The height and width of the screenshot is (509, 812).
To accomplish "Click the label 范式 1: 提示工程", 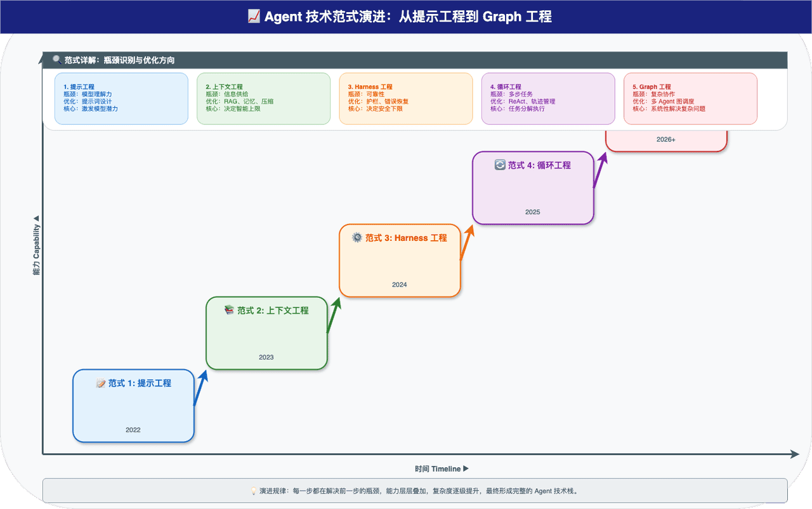I will point(140,383).
